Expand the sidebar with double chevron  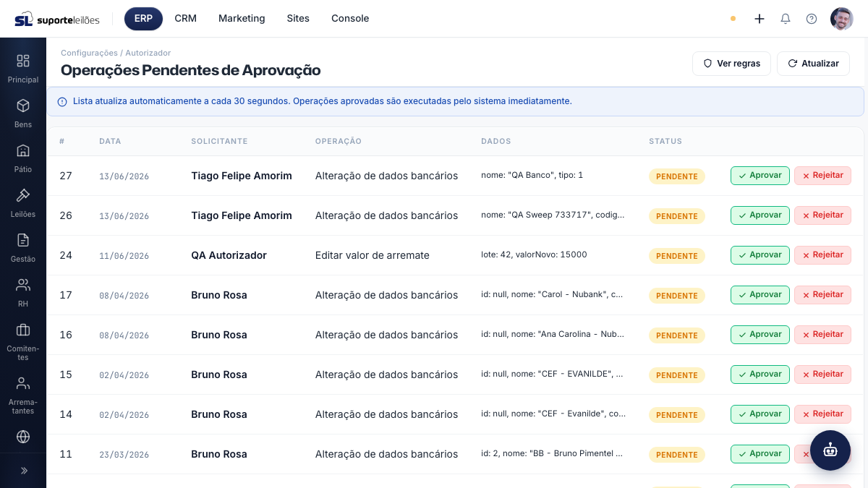(23, 471)
